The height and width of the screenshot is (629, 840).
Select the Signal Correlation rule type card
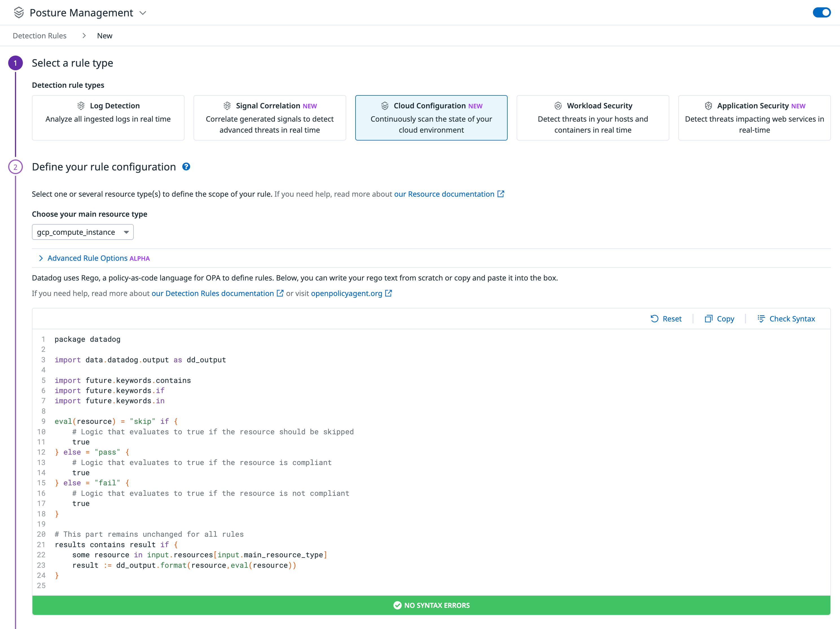[270, 118]
